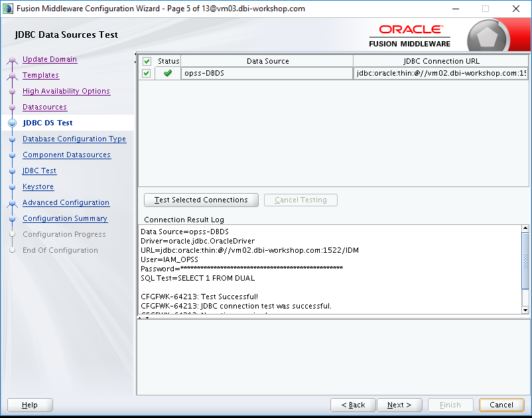Open the Configuration Summary step
The width and height of the screenshot is (532, 418).
(x=65, y=218)
